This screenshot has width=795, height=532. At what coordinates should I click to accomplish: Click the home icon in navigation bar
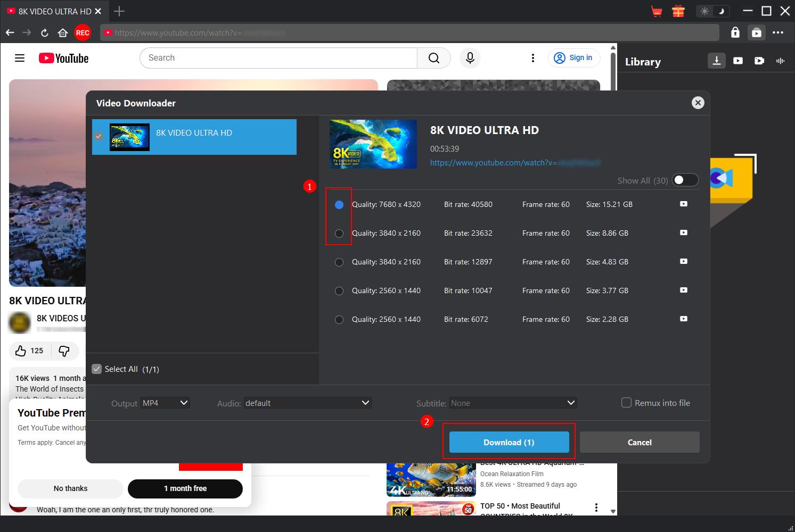tap(63, 33)
